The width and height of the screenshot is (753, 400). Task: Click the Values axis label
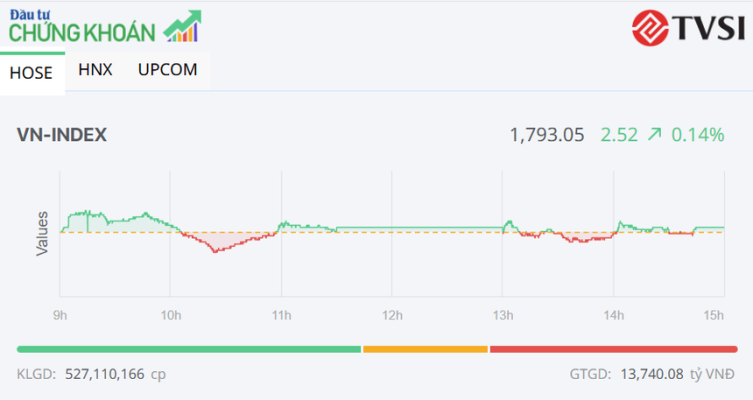42,233
